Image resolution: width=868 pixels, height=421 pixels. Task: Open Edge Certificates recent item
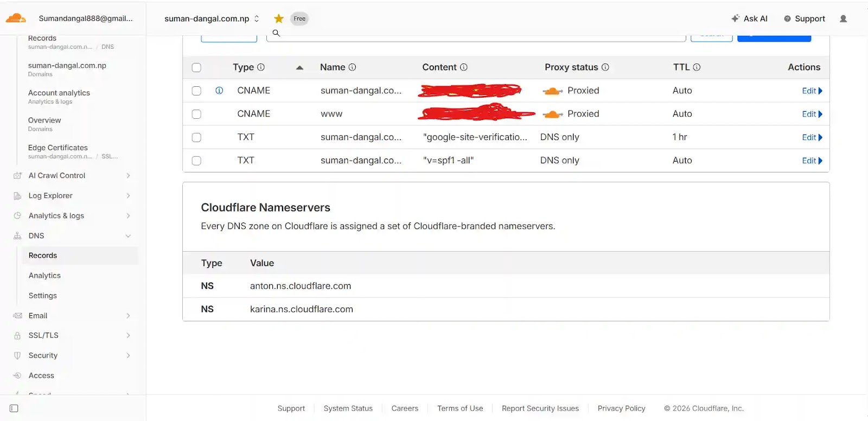(x=73, y=151)
